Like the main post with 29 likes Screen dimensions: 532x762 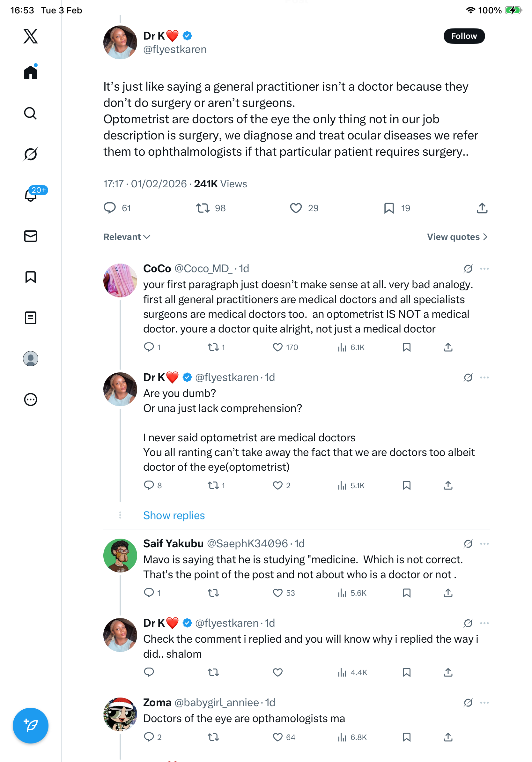point(296,208)
